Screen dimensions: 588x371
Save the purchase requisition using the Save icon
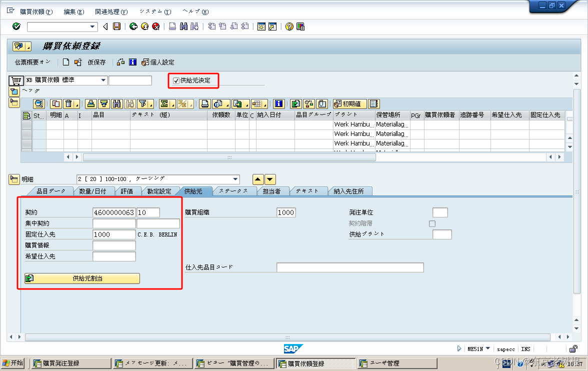point(117,26)
